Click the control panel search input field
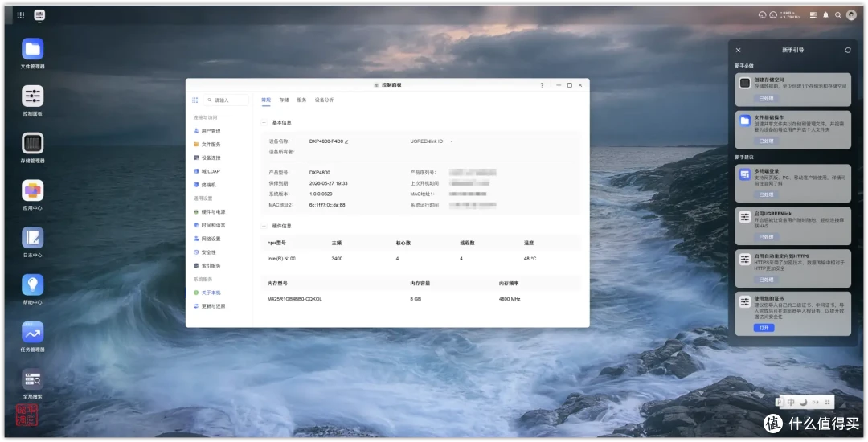This screenshot has height=442, width=868. (x=226, y=100)
